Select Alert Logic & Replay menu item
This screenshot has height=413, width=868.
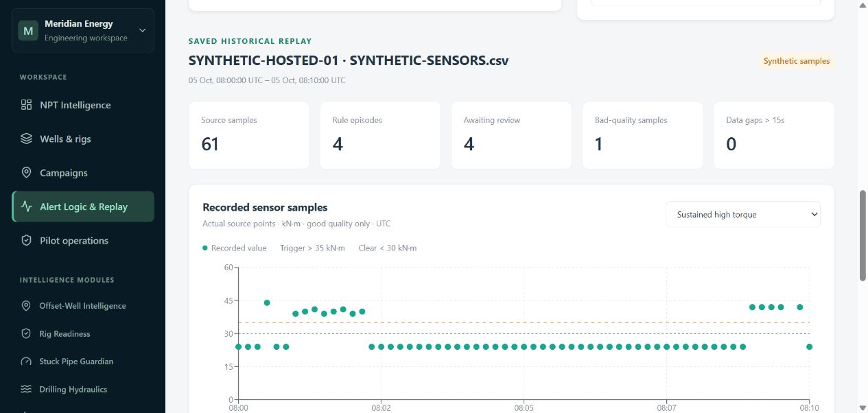click(x=83, y=206)
